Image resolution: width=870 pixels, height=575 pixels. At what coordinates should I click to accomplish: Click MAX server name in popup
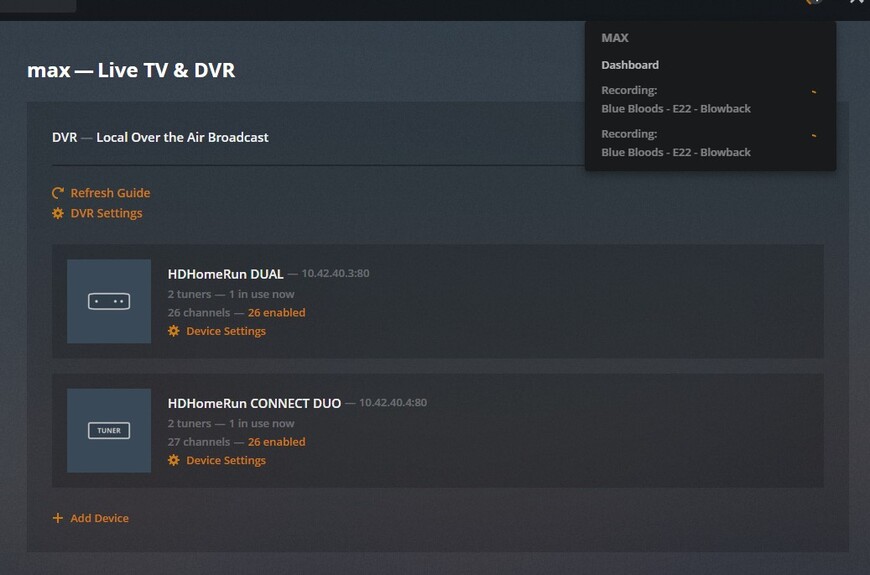(615, 38)
